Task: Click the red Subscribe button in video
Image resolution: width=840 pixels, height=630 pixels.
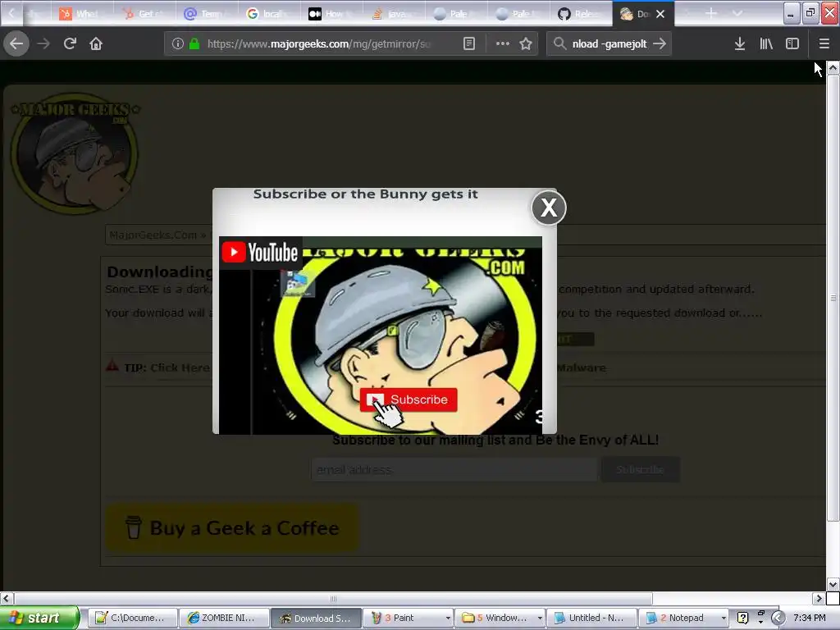Action: tap(409, 399)
